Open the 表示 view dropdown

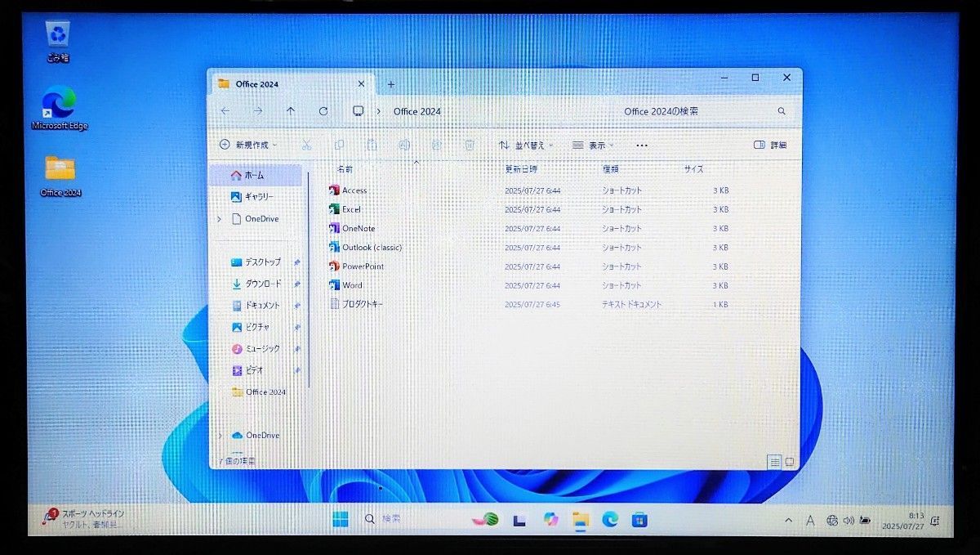(x=594, y=145)
